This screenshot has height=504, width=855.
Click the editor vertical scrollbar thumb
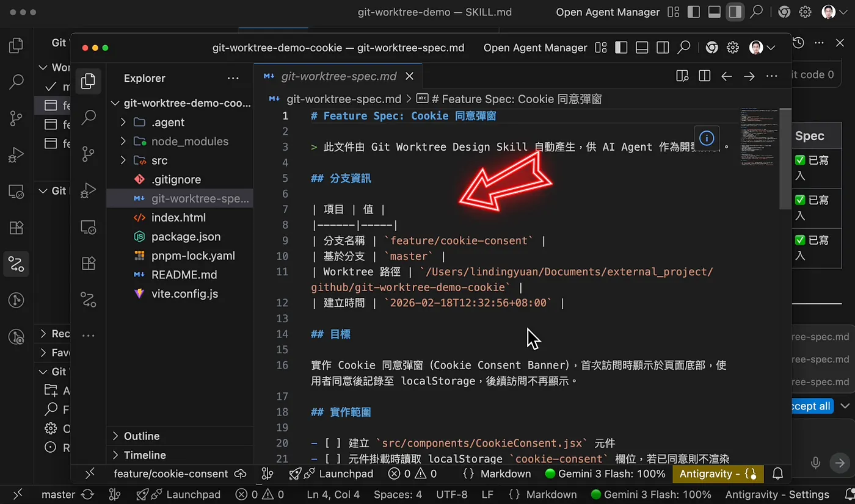(785, 160)
